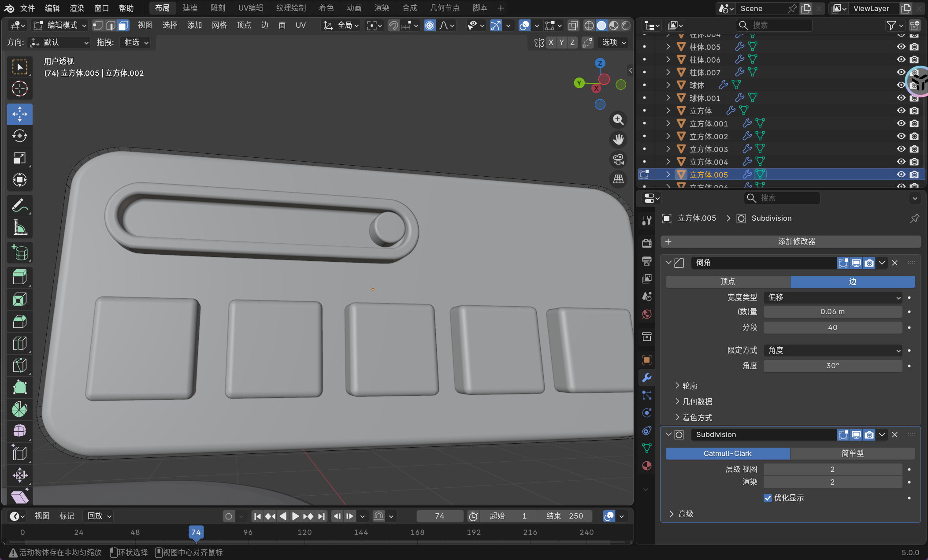The image size is (928, 560).
Task: Expand the 几何数据 section
Action: click(697, 402)
